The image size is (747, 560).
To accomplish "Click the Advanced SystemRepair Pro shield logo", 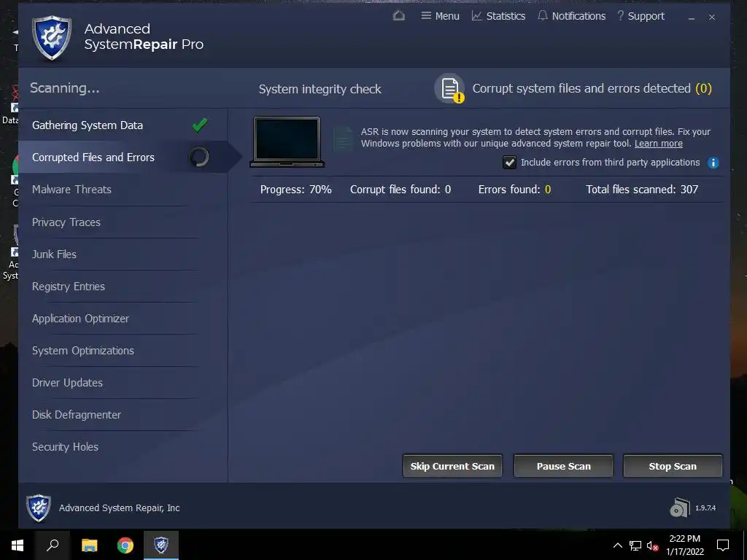I will [52, 38].
